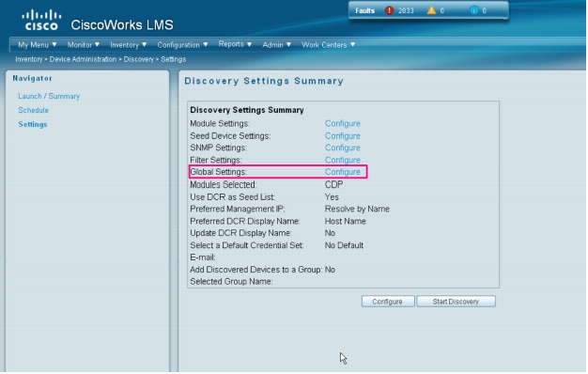
Task: Click the Configure button
Action: (x=388, y=302)
